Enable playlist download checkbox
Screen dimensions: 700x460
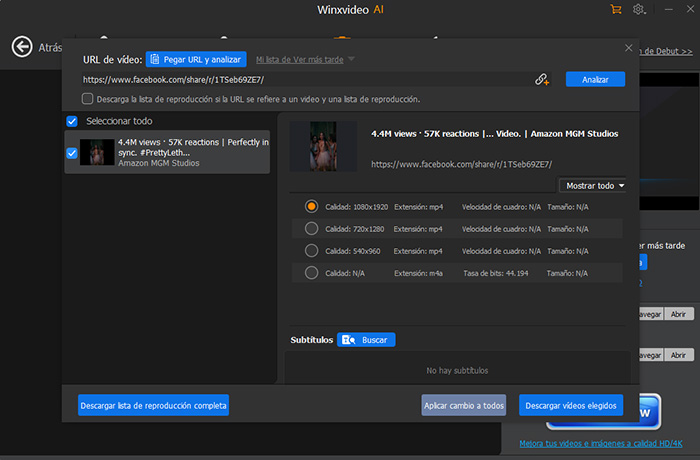(88, 99)
